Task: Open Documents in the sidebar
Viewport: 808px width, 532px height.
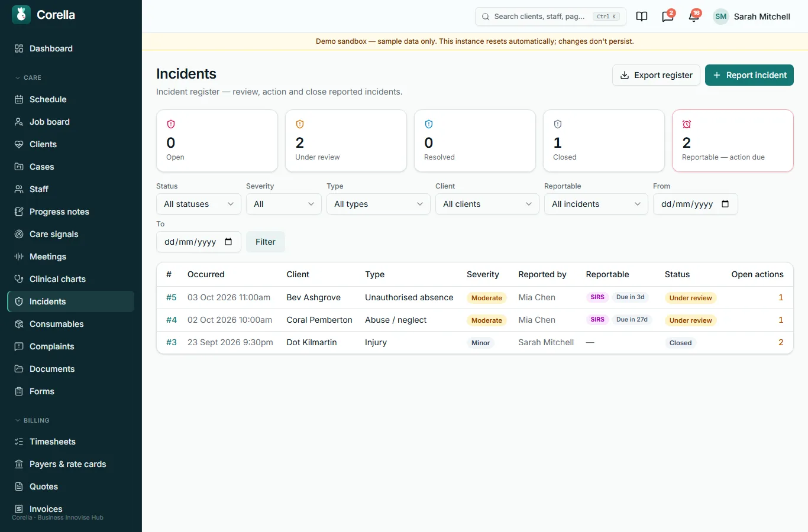Action: [x=71, y=369]
